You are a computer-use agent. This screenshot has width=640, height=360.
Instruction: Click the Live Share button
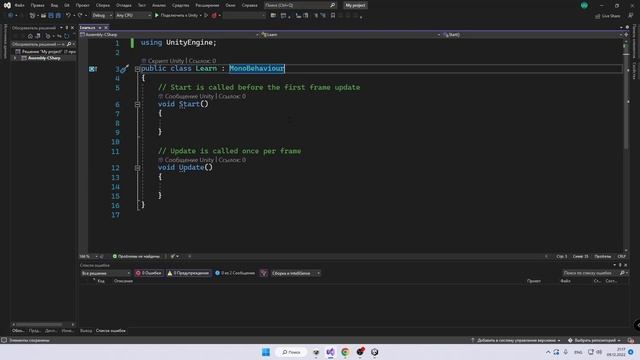coord(607,16)
